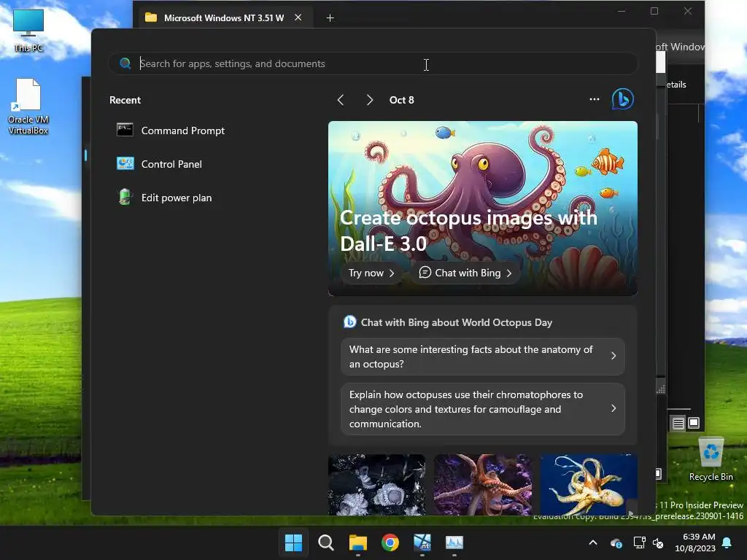Select This PC desktop icon
Viewport: 747px width, 560px height.
pos(28,31)
